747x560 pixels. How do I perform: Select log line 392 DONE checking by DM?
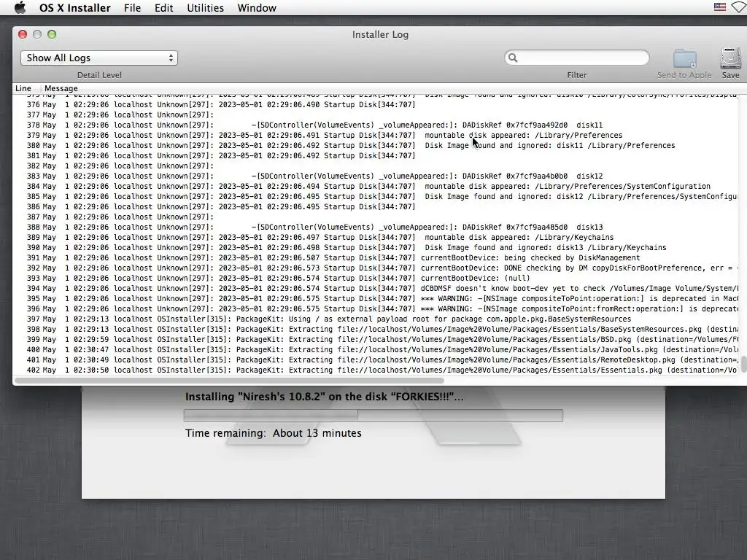(376, 268)
